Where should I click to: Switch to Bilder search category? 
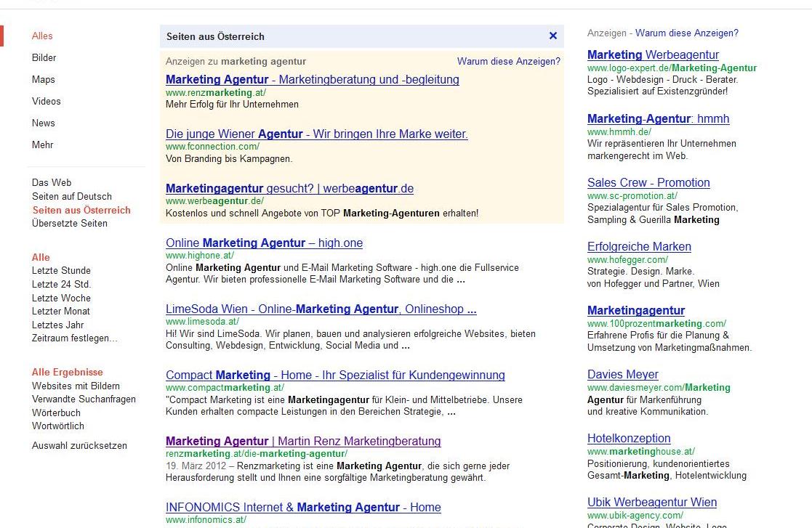coord(44,57)
